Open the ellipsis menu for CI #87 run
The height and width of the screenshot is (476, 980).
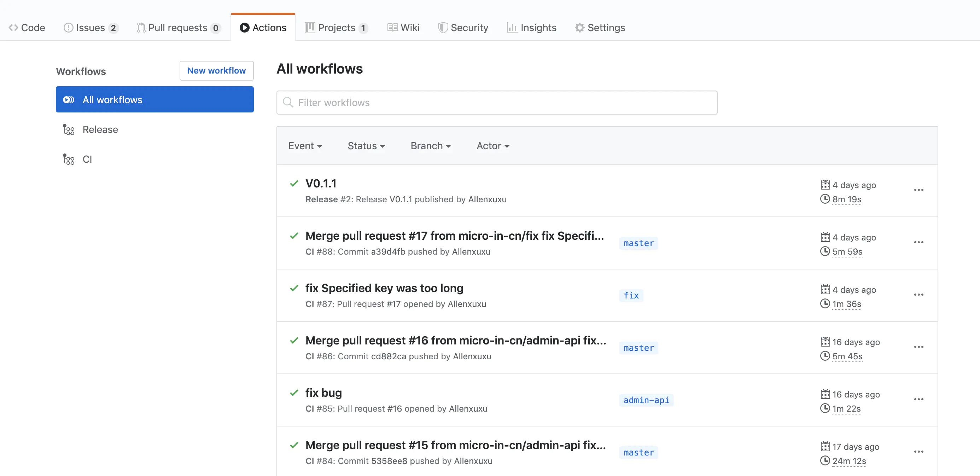[918, 295]
